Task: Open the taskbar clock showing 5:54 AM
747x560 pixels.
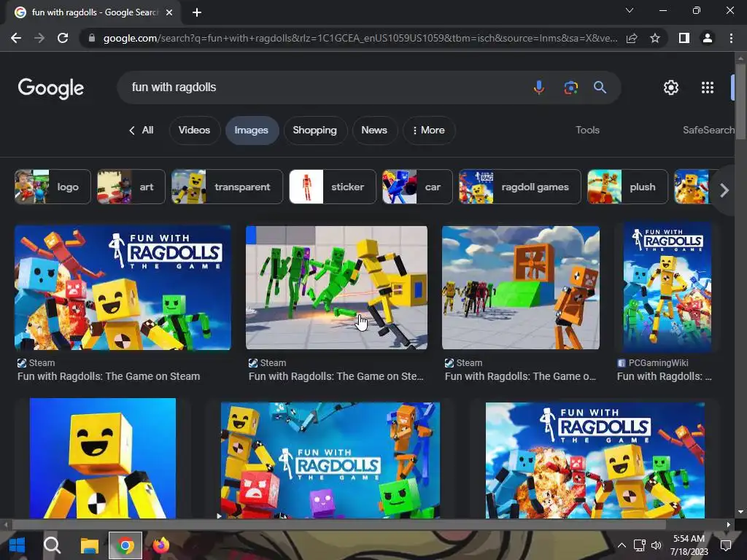Action: pyautogui.click(x=689, y=545)
